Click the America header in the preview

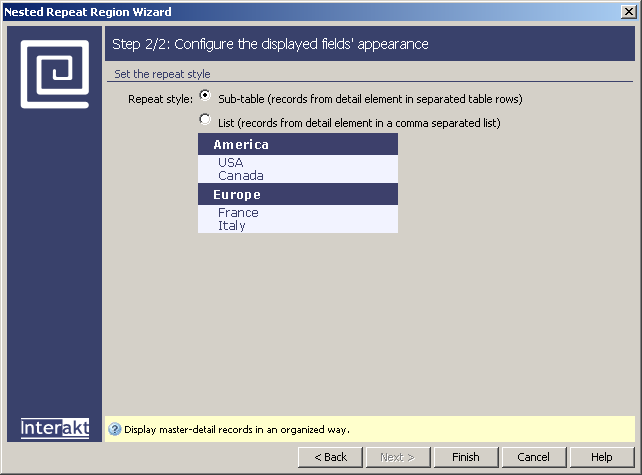pos(241,145)
